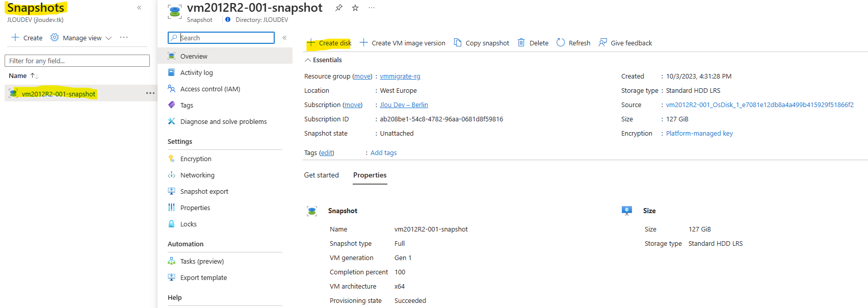Click the Platform-managed key link
This screenshot has height=308, width=868.
tap(699, 134)
